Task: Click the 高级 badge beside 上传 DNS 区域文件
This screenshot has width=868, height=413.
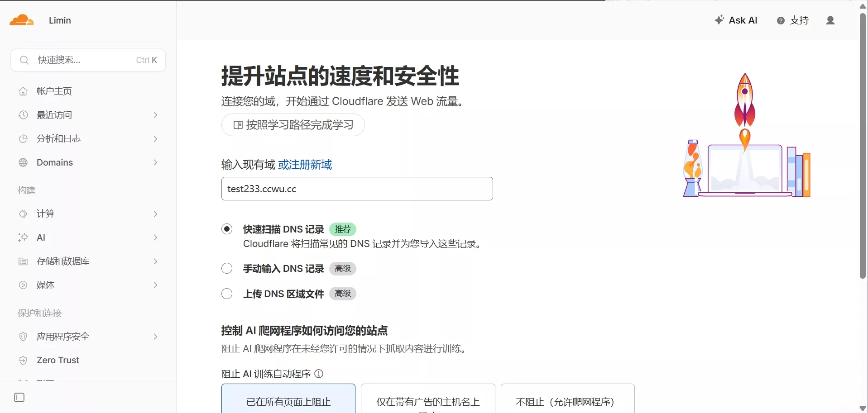Action: tap(343, 294)
